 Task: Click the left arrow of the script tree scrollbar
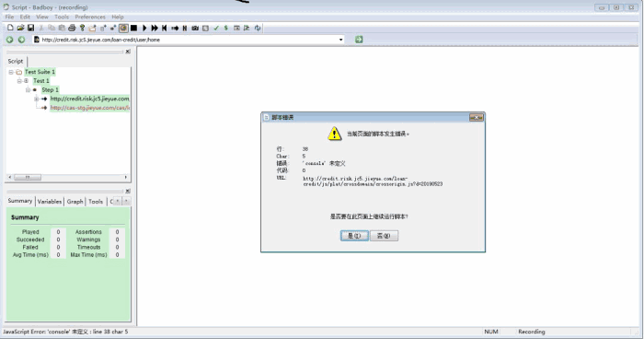10,177
